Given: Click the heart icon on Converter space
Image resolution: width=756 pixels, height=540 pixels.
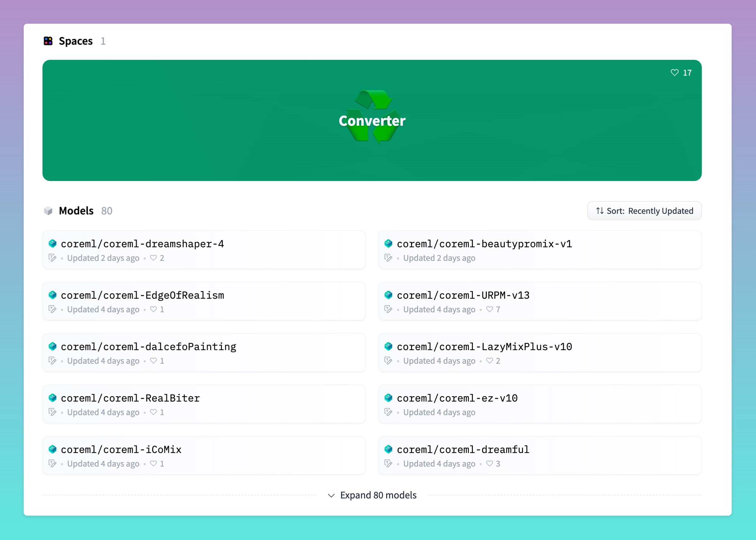Looking at the screenshot, I should click(x=674, y=73).
